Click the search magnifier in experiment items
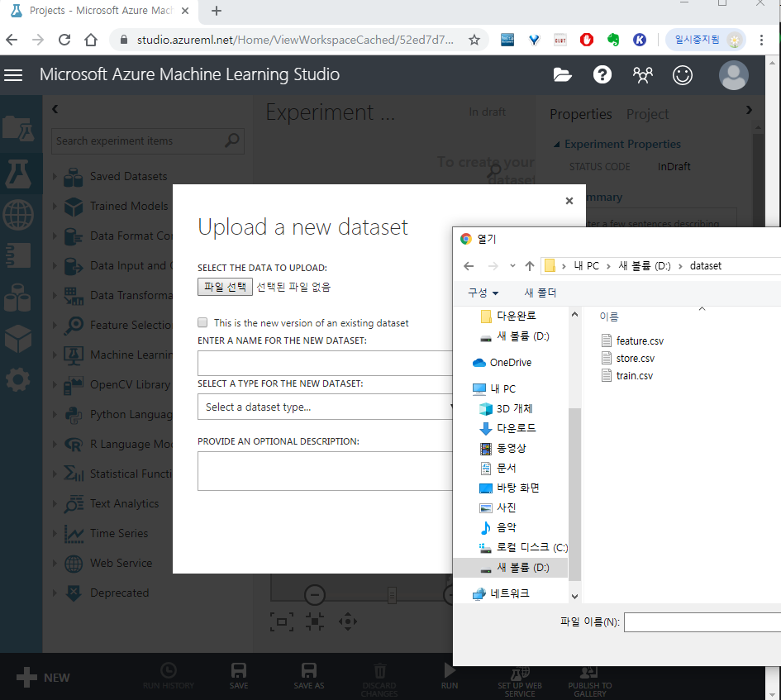781x700 pixels. [231, 140]
